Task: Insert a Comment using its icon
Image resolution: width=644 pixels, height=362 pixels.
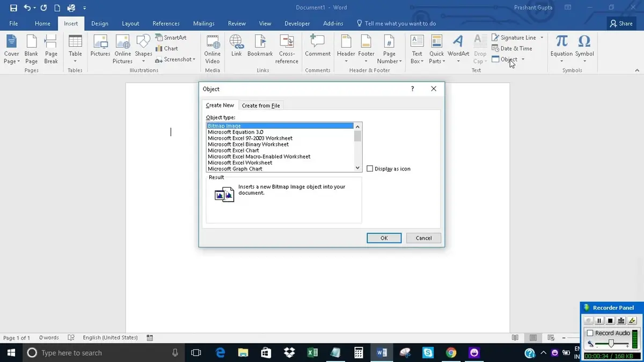Action: click(317, 48)
